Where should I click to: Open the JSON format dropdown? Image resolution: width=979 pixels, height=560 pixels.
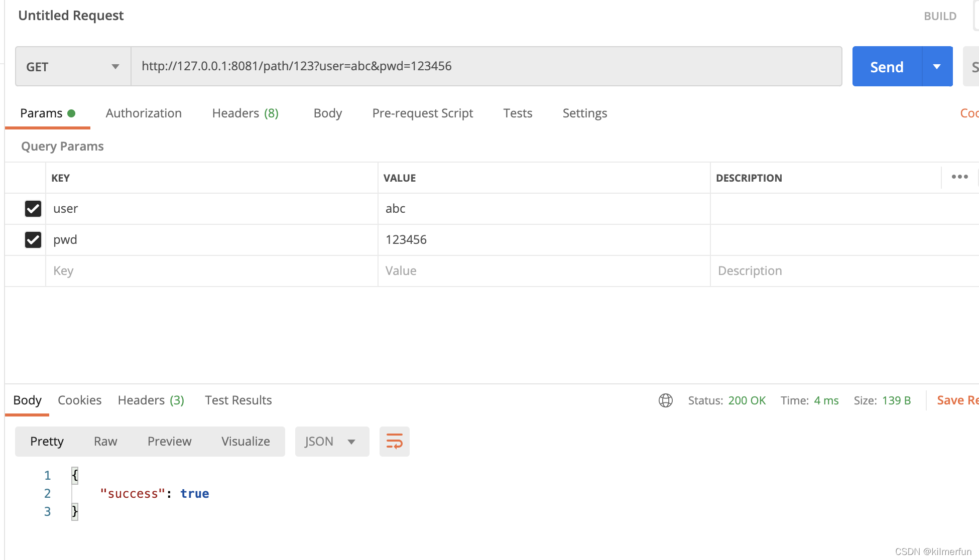pos(332,442)
